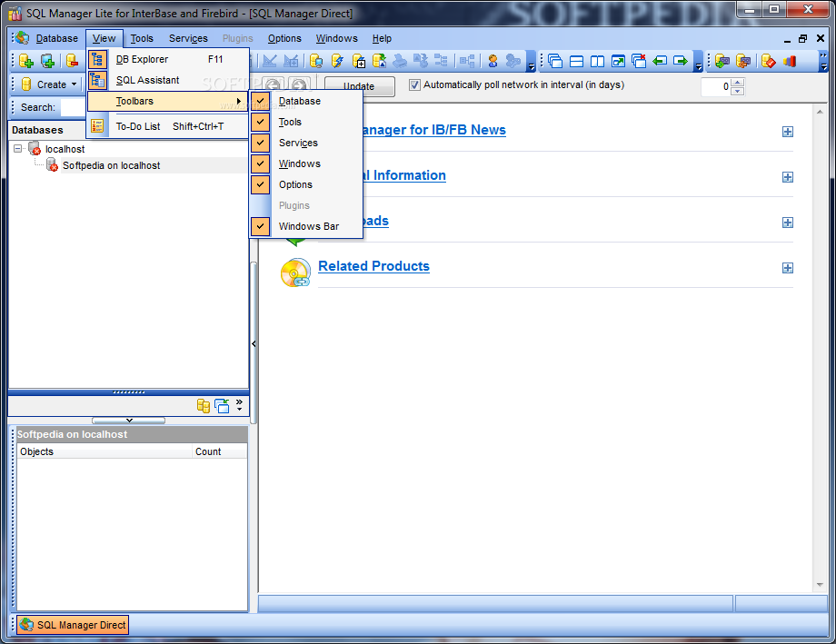Image resolution: width=836 pixels, height=644 pixels.
Task: Click the Create Database icon with green plus
Action: tap(25, 61)
